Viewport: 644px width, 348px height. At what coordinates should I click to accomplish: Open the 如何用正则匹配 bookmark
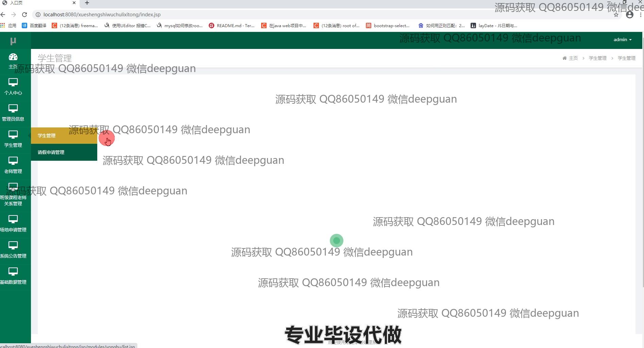tap(441, 25)
